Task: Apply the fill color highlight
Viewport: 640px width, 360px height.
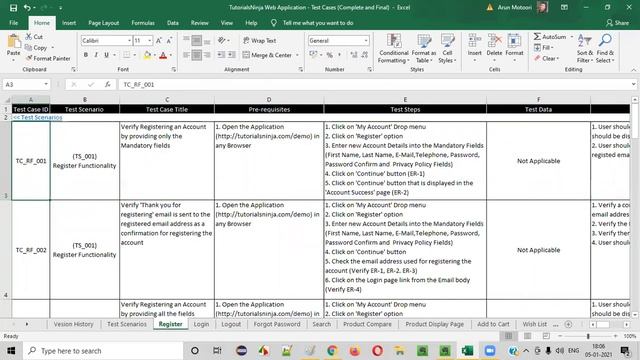Action: [147, 55]
